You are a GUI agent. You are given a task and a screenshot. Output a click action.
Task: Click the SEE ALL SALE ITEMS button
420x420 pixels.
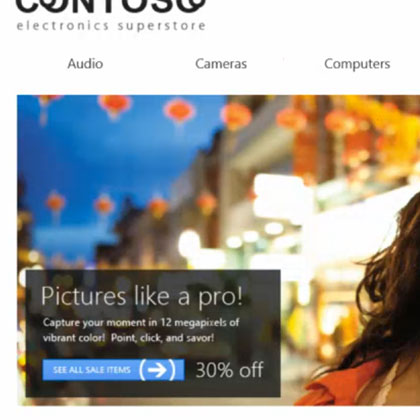click(x=113, y=370)
